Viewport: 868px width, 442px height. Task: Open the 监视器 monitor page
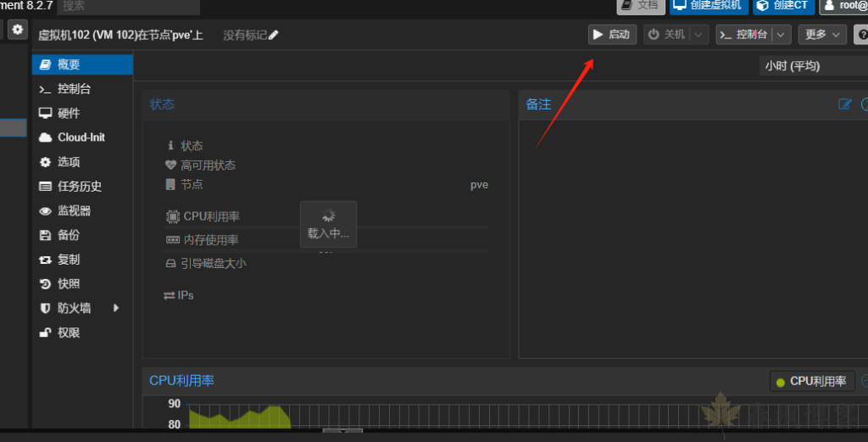82,210
